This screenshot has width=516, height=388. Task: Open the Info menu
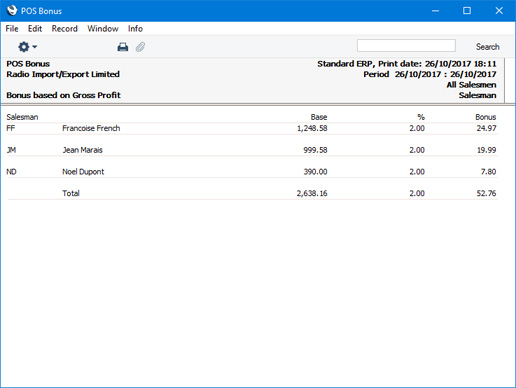135,29
